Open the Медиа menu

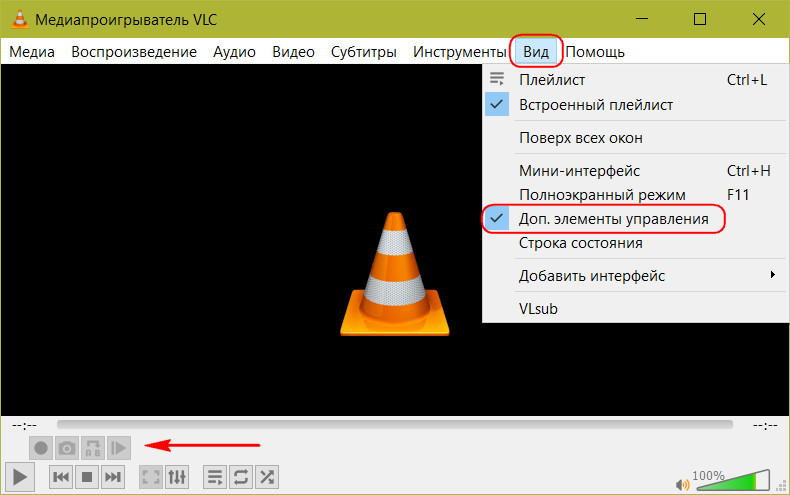(x=32, y=52)
